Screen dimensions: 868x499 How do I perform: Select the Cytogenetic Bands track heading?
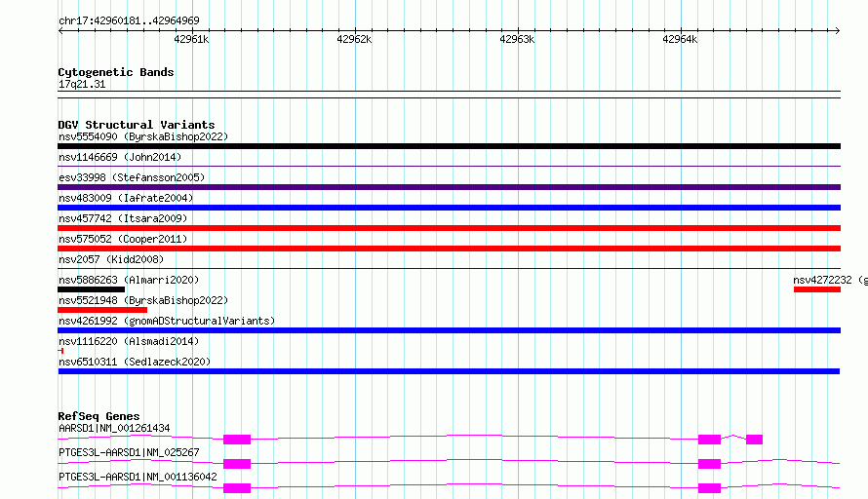click(x=116, y=72)
